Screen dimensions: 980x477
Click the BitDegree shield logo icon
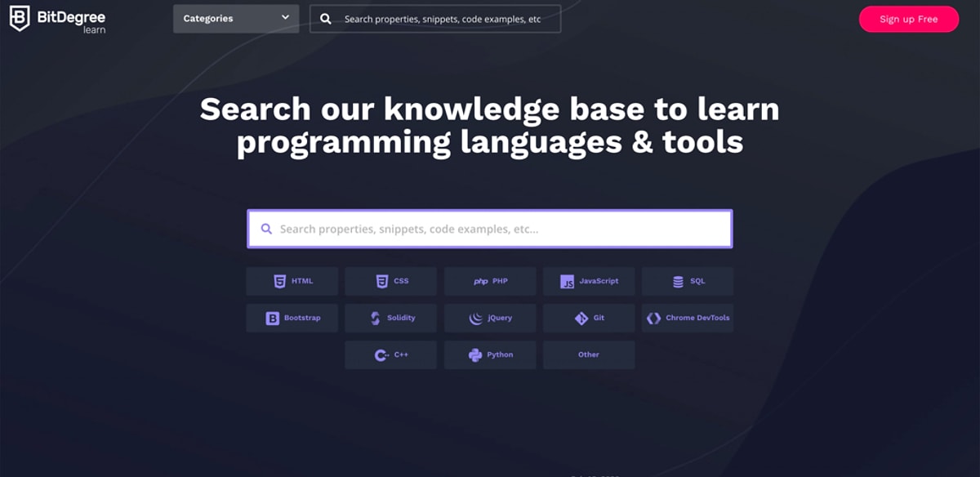click(x=20, y=18)
